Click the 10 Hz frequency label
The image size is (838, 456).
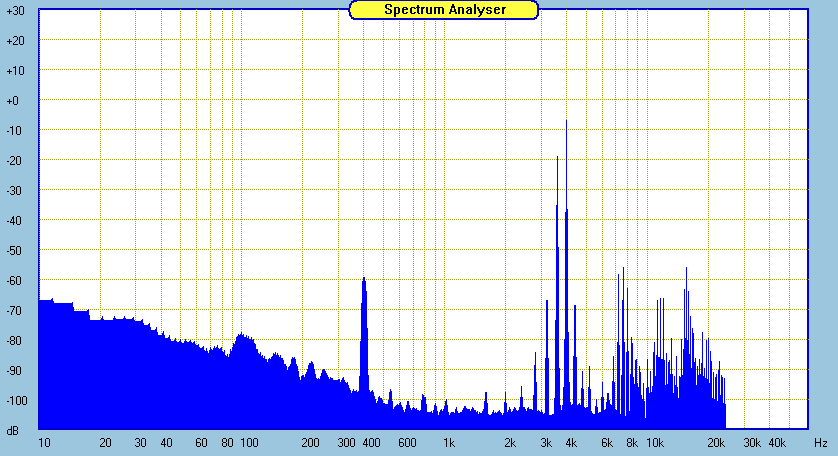coord(44,443)
